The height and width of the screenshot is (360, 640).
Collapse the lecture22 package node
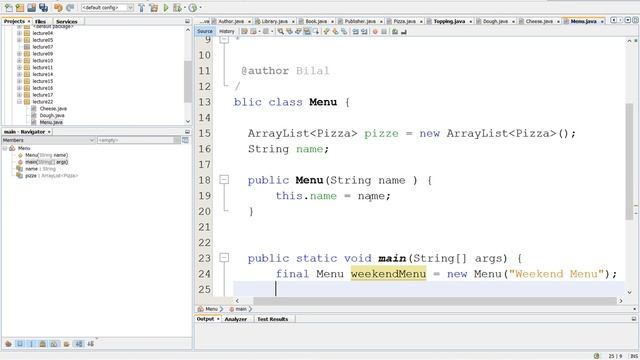[x=19, y=102]
